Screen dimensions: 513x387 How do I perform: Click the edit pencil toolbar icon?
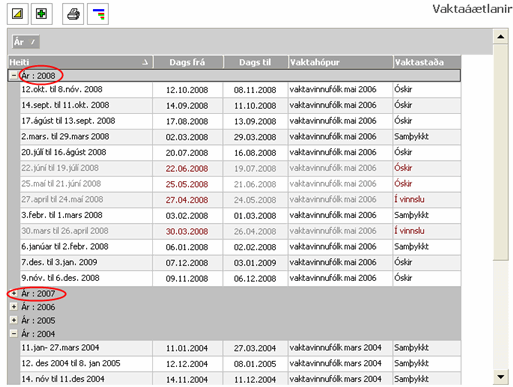(x=17, y=14)
